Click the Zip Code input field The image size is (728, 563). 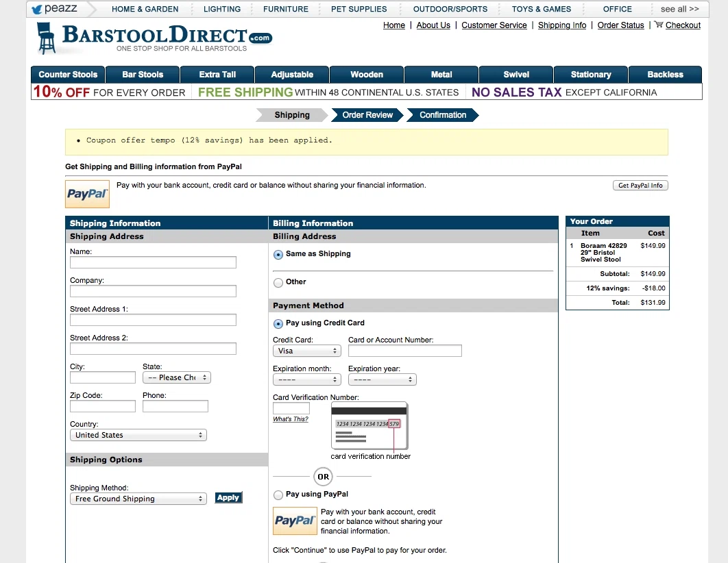(x=103, y=406)
